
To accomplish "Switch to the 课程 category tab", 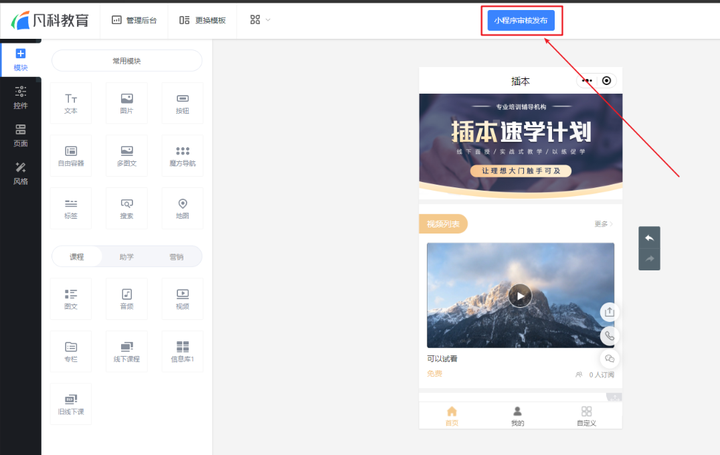I will pos(77,257).
